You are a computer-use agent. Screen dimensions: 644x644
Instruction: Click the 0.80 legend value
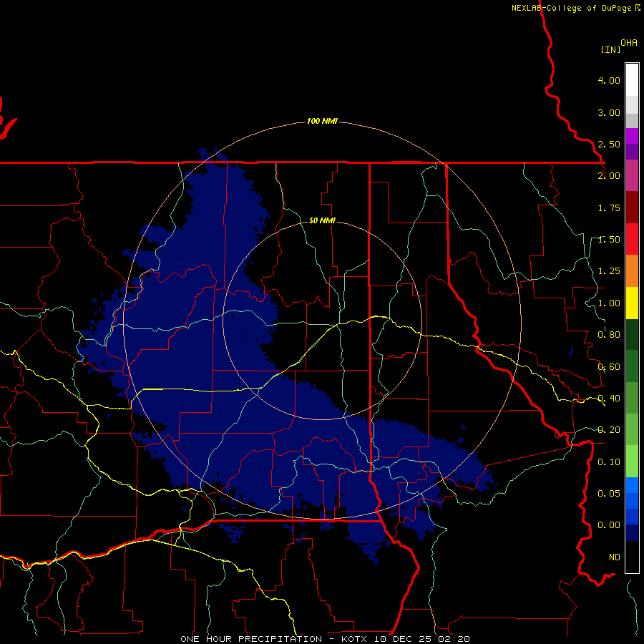pos(609,335)
